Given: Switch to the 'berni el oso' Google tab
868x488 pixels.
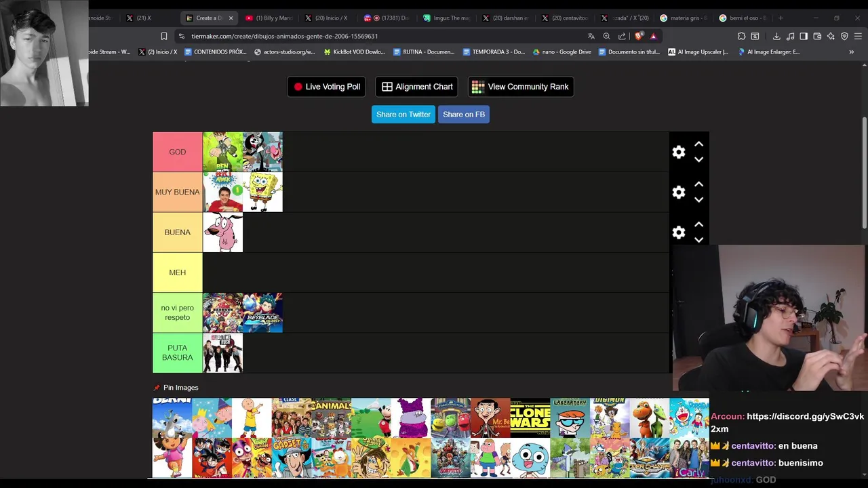Looking at the screenshot, I should [x=743, y=18].
